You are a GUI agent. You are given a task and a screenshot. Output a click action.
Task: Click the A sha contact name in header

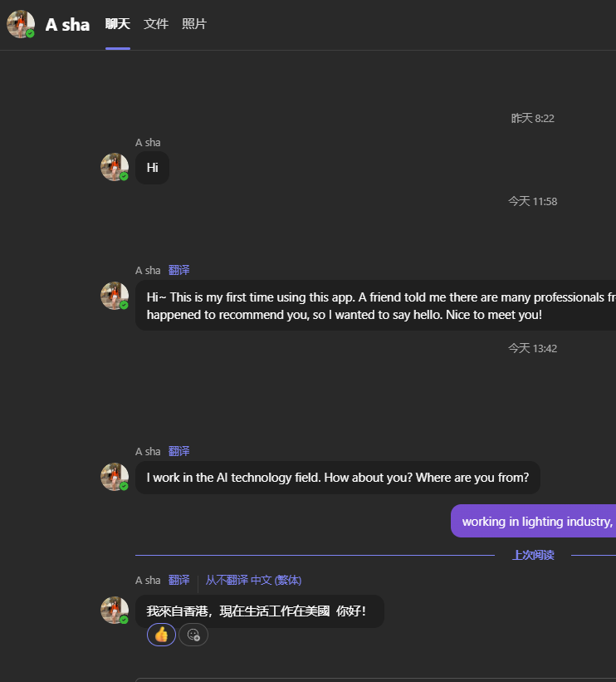[x=67, y=25]
